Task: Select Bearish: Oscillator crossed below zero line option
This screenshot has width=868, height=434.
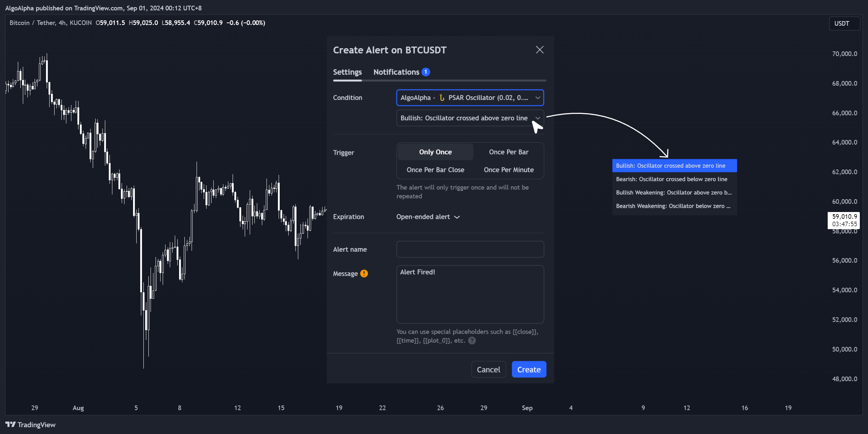Action: tap(674, 179)
